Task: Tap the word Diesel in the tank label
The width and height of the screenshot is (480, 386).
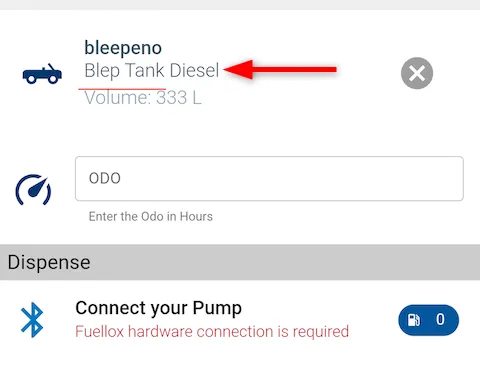Action: 194,71
